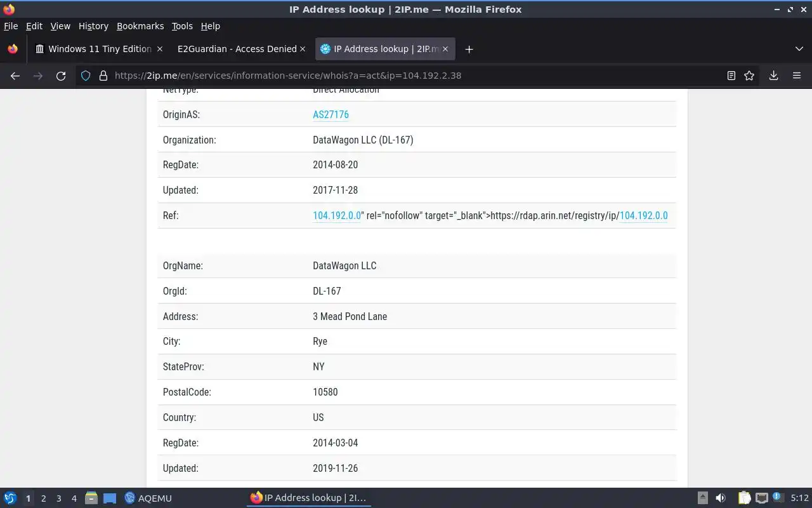Close the IP Address lookup tab
Viewport: 812px width, 508px height.
click(x=445, y=49)
